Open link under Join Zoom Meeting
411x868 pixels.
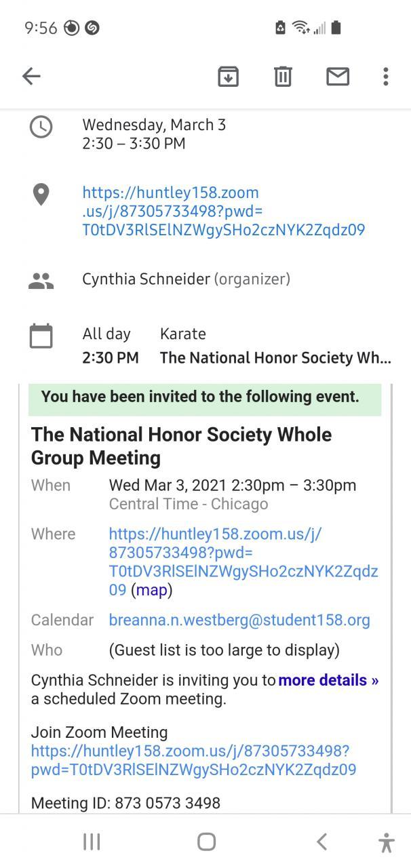click(193, 760)
